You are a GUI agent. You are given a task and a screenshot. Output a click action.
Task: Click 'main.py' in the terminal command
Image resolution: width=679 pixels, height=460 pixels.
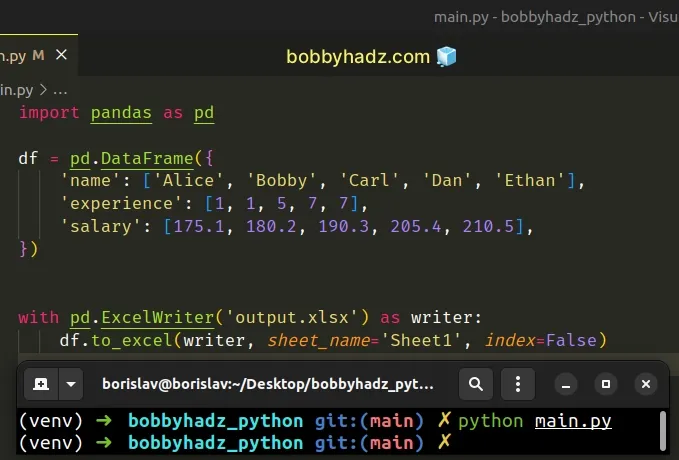coord(573,421)
